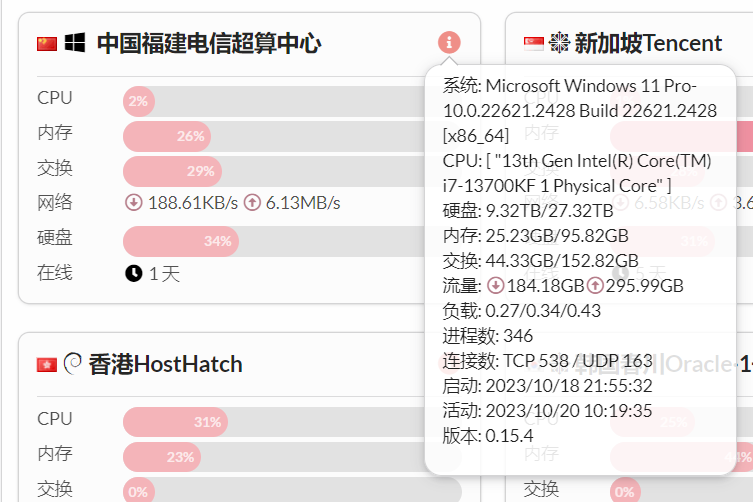Open the 中国福建电信超算中心 server title

(x=209, y=43)
